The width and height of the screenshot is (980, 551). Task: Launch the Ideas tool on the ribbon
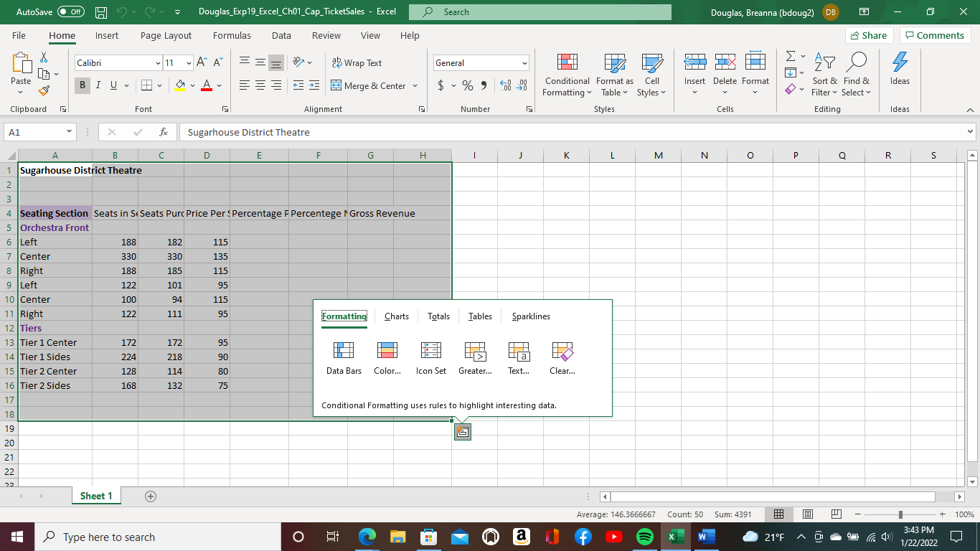pyautogui.click(x=899, y=72)
